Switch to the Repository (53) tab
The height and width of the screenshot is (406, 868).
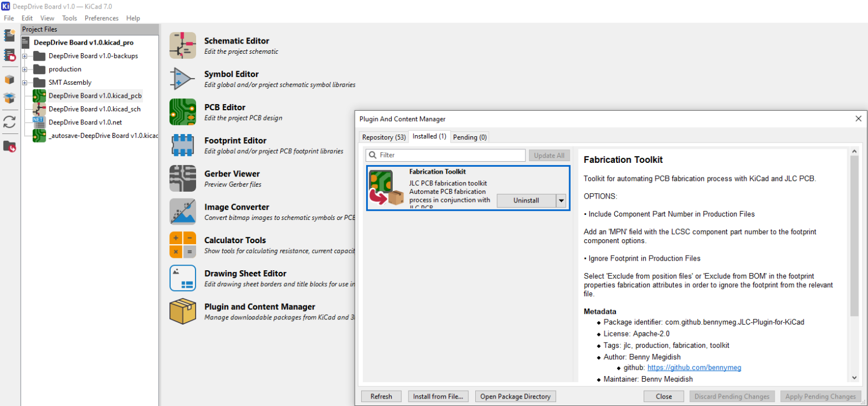pos(384,137)
